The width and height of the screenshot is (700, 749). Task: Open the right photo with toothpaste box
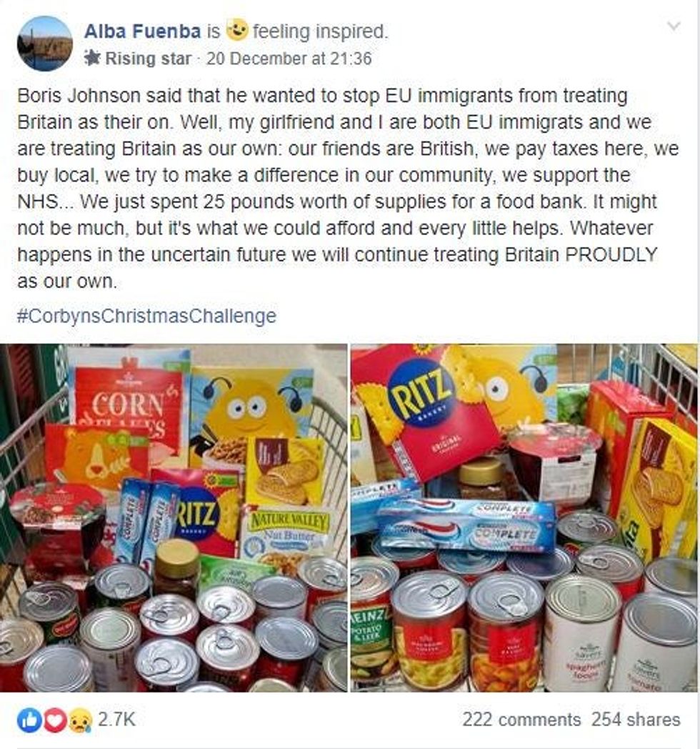click(x=524, y=518)
